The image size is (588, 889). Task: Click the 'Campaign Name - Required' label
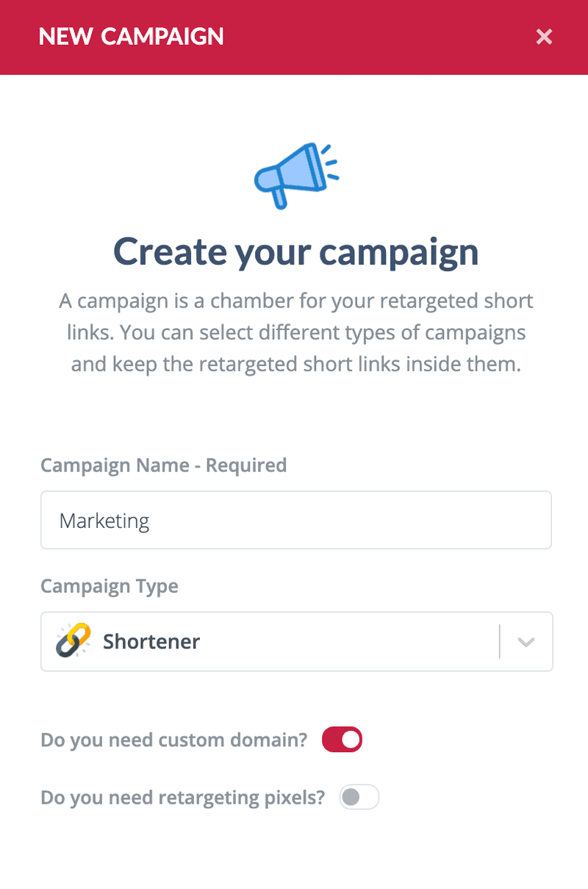coord(164,465)
